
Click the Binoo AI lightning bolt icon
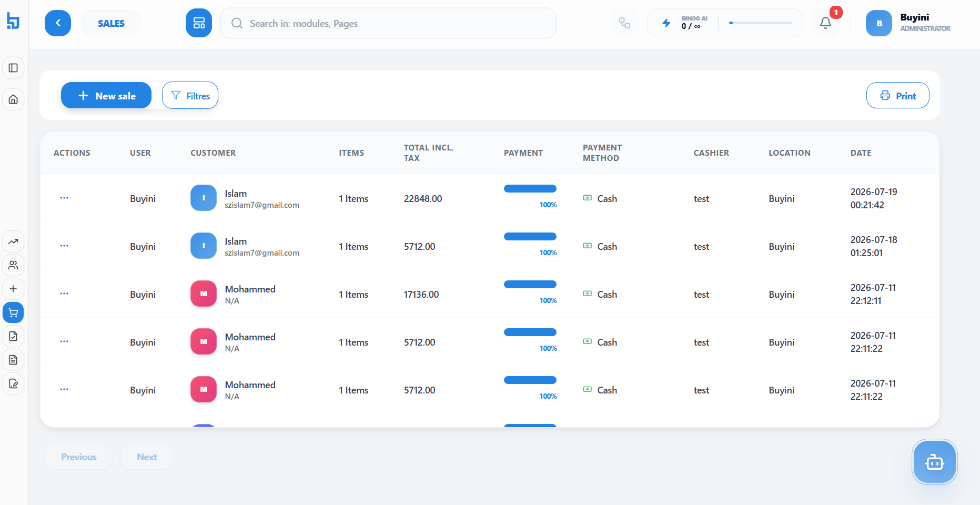[x=666, y=23]
